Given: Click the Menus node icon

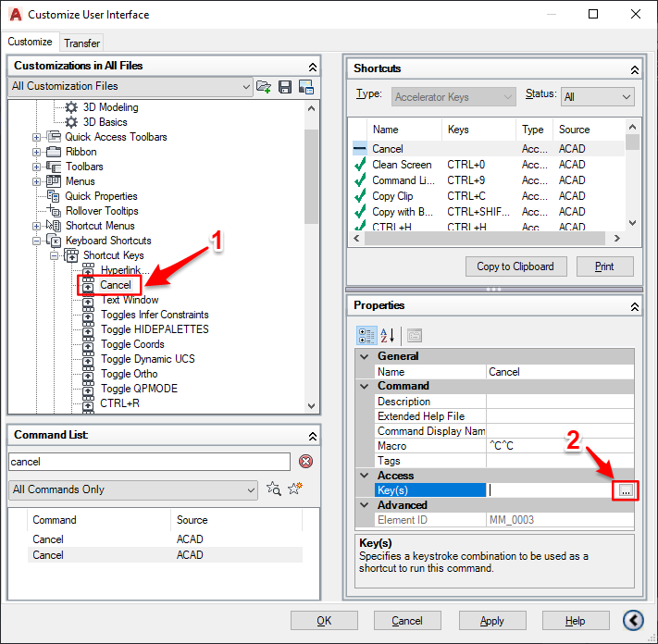Looking at the screenshot, I should [54, 181].
